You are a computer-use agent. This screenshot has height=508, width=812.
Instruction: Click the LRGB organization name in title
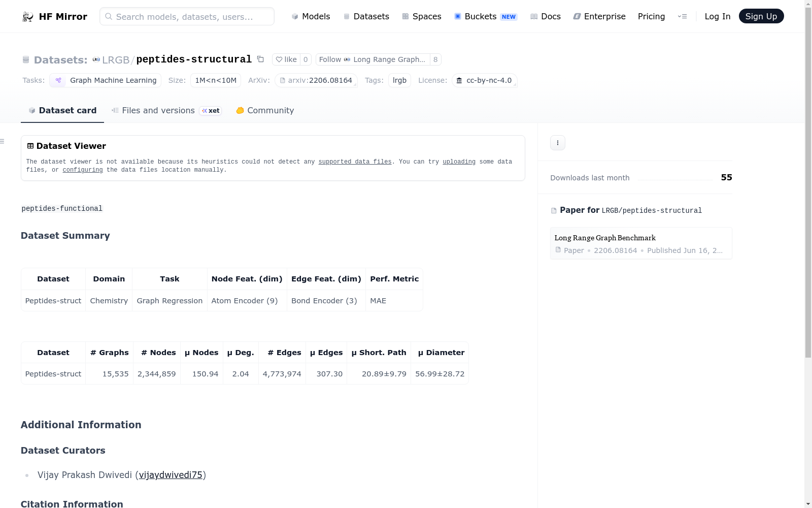pyautogui.click(x=116, y=60)
